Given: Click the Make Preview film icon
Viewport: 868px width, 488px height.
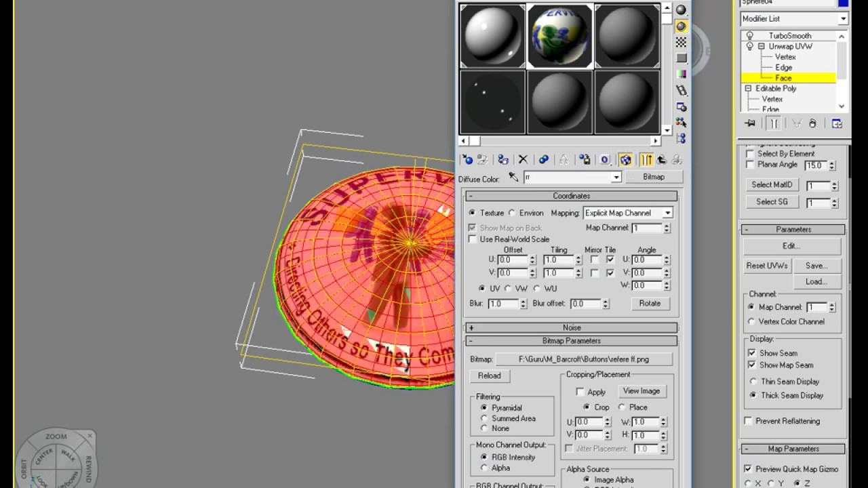Looking at the screenshot, I should pyautogui.click(x=681, y=90).
